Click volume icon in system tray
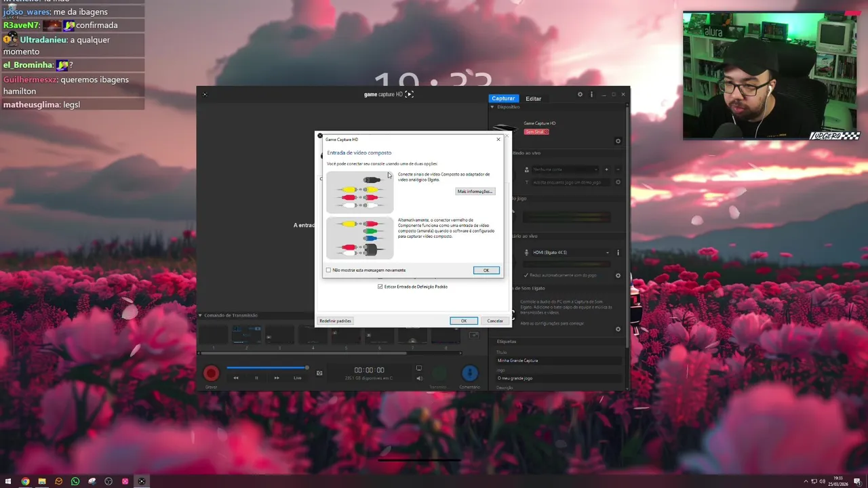This screenshot has width=868, height=488. [823, 481]
